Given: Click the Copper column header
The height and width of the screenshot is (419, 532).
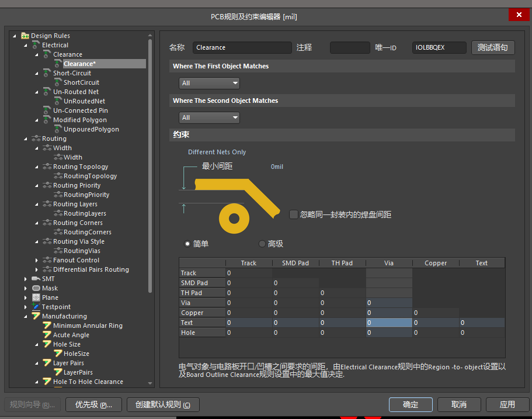Looking at the screenshot, I should (x=436, y=263).
